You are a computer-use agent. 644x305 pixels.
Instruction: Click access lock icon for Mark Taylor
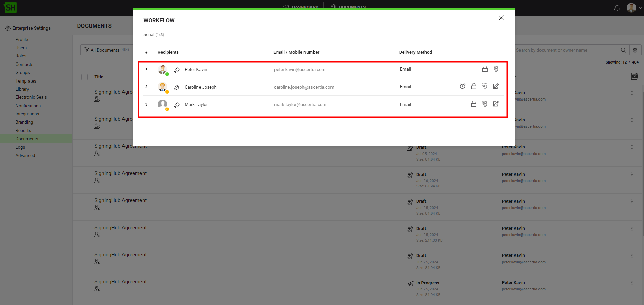tap(474, 104)
